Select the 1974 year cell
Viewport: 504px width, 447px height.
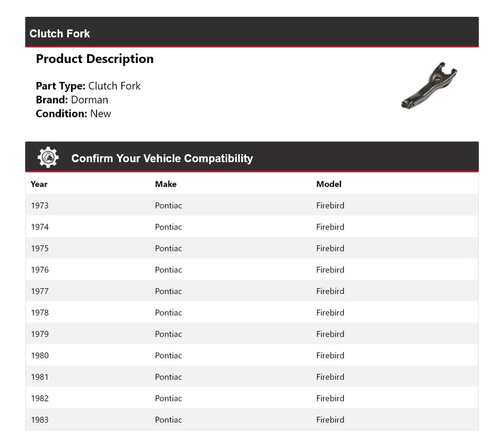click(39, 227)
